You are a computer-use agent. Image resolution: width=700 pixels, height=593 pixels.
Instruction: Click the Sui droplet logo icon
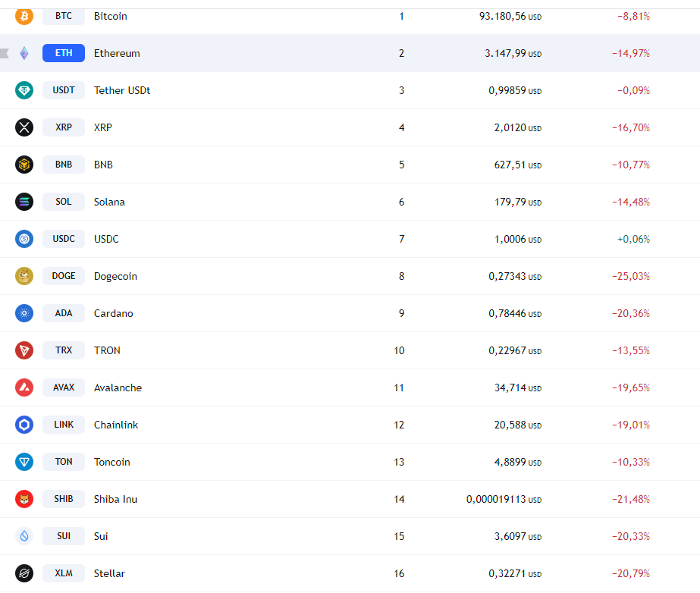point(24,536)
